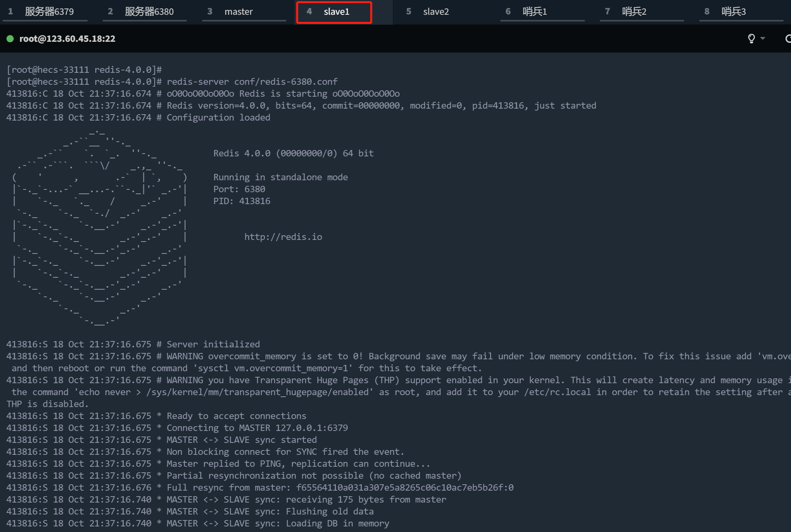Switch to the slave2 tab
The image size is (791, 532).
[x=436, y=12]
